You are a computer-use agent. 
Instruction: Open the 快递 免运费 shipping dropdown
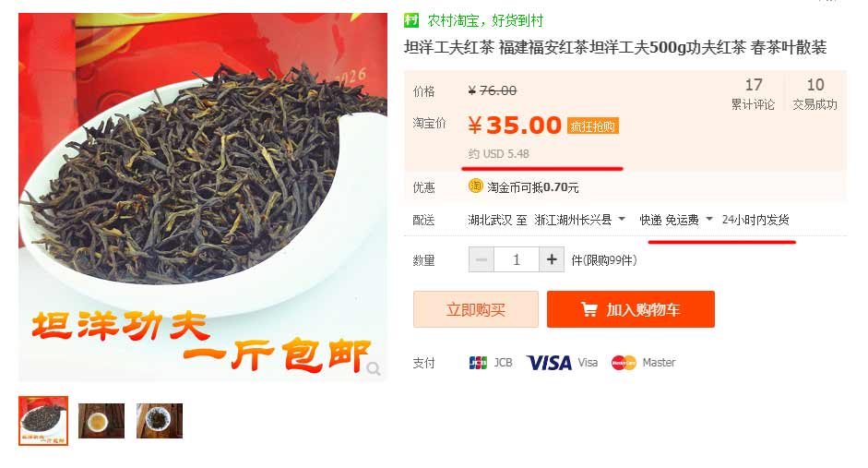point(709,220)
